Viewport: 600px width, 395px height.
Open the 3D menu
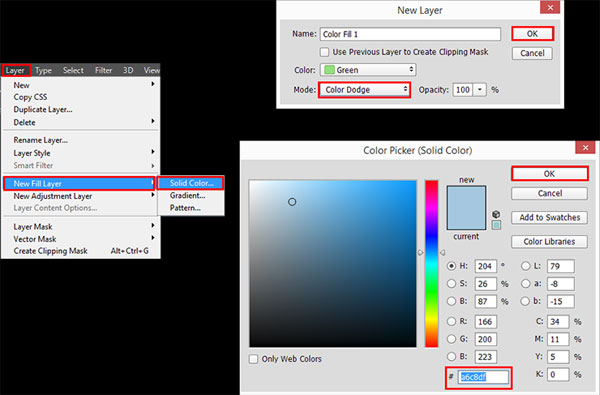pyautogui.click(x=128, y=70)
